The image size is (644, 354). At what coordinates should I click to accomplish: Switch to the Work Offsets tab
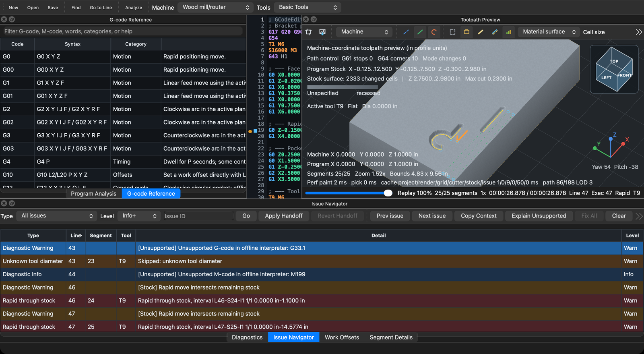[x=342, y=337]
